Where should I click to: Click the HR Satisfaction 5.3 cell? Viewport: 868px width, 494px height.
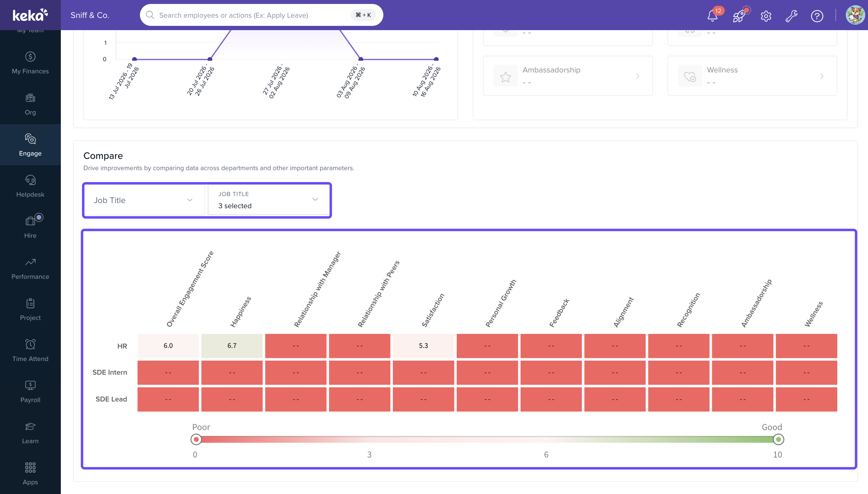423,346
